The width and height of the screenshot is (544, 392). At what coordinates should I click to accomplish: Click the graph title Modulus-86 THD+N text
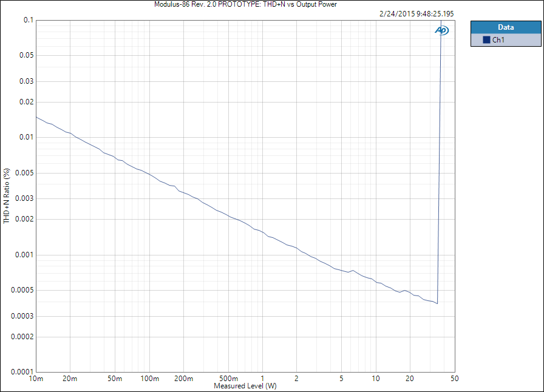pyautogui.click(x=245, y=4)
